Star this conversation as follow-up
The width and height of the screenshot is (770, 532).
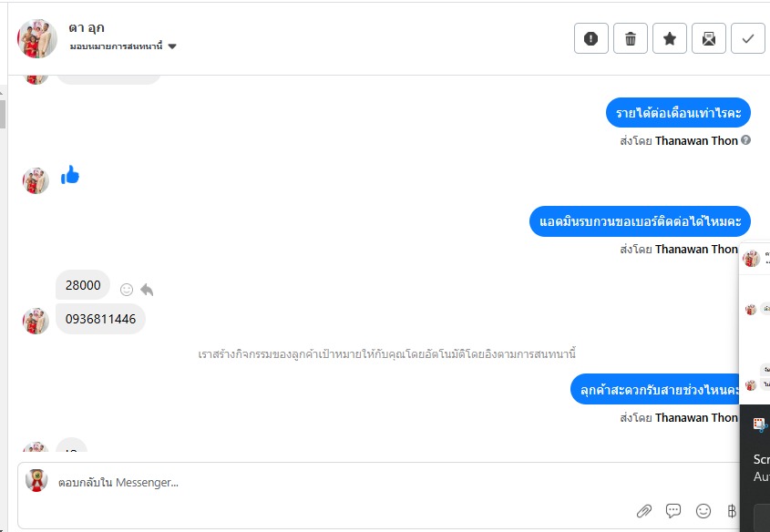point(670,38)
